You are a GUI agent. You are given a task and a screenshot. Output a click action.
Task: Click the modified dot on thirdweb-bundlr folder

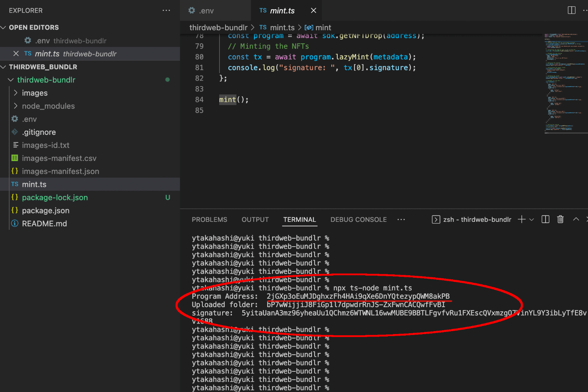pos(168,80)
